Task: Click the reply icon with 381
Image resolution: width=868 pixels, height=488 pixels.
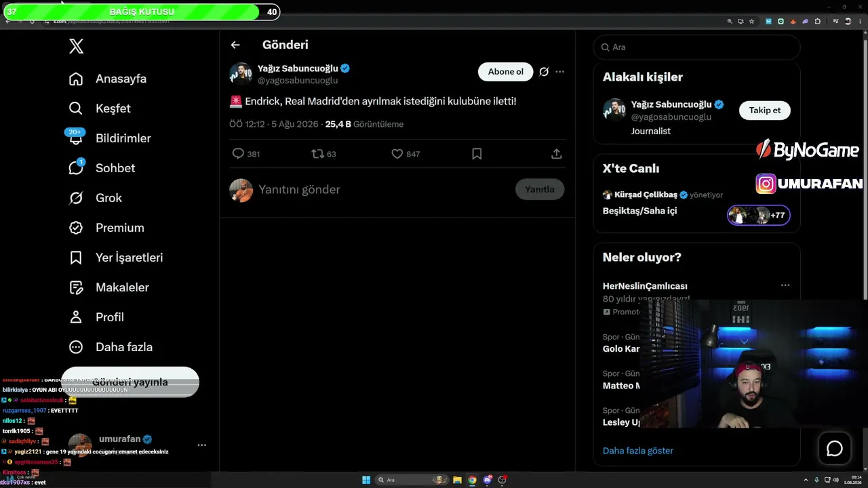Action: [x=245, y=154]
